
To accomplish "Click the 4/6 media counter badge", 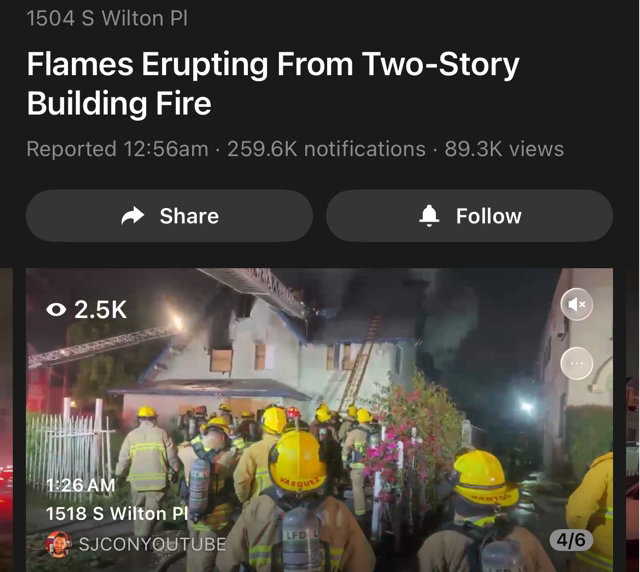I will (571, 540).
